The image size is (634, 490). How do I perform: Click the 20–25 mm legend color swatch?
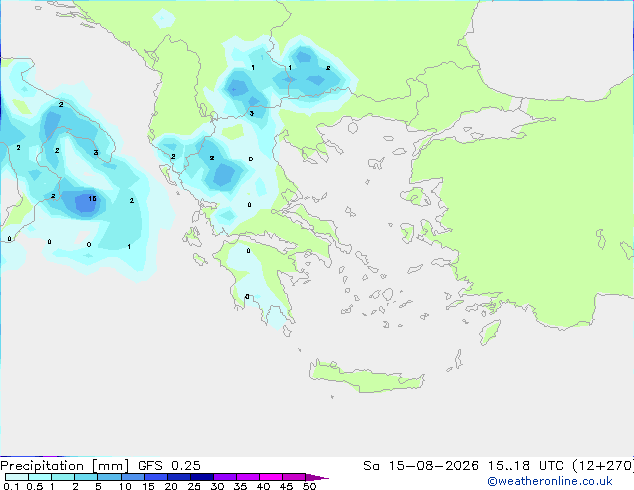click(x=178, y=477)
